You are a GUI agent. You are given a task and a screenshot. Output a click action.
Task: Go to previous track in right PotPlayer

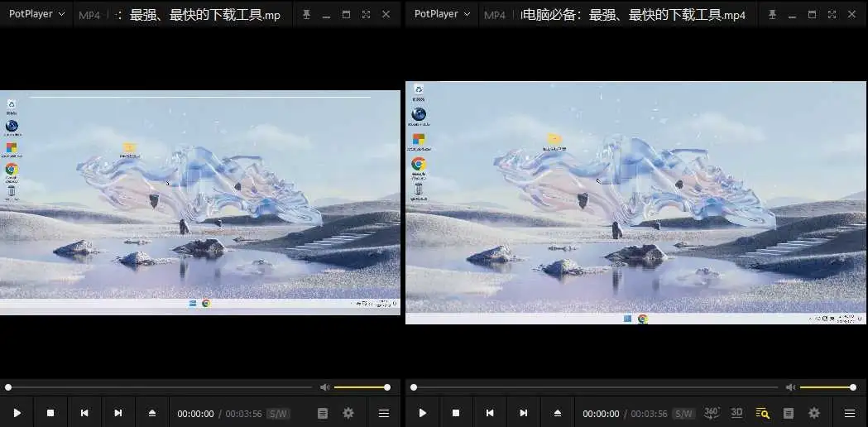pyautogui.click(x=489, y=413)
